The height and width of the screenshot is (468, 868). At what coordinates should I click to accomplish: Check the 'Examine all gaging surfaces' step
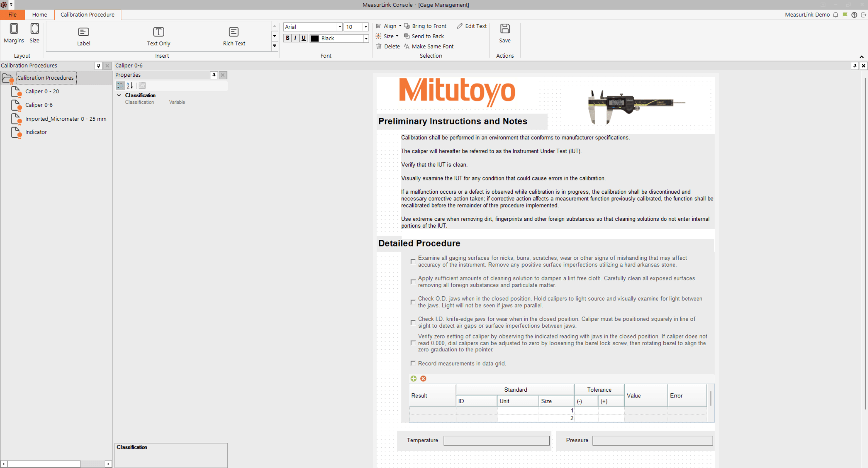(x=413, y=261)
